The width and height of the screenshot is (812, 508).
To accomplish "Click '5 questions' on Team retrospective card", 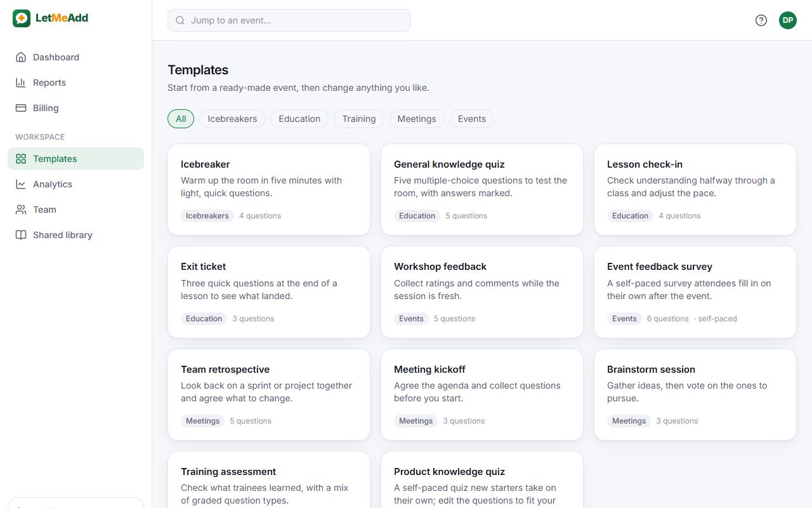I will [251, 421].
